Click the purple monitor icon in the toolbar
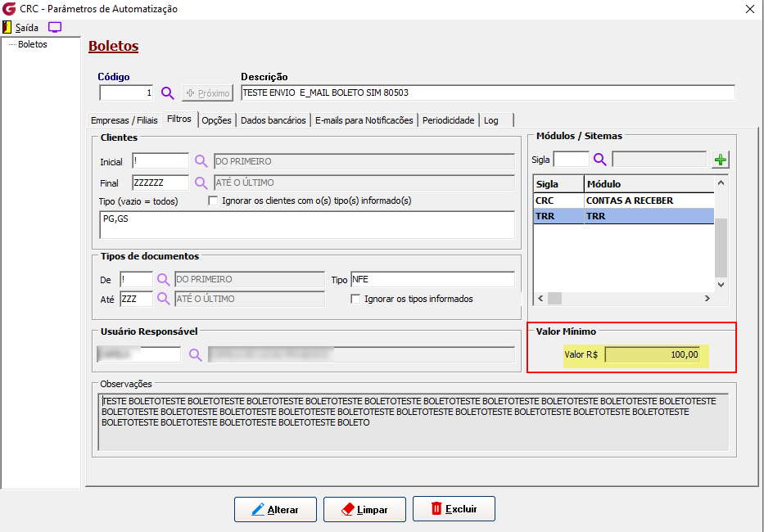 55,27
